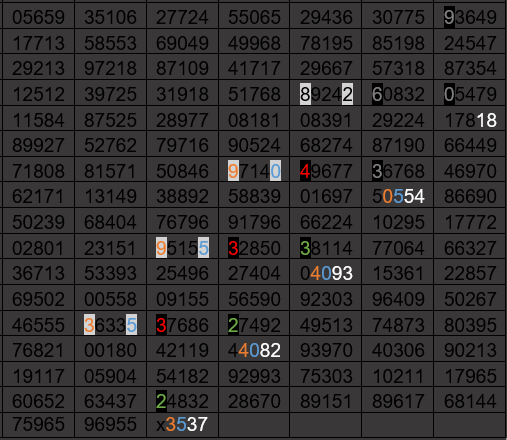
Task: Click cell 50554 with colored digits
Action: (398, 196)
